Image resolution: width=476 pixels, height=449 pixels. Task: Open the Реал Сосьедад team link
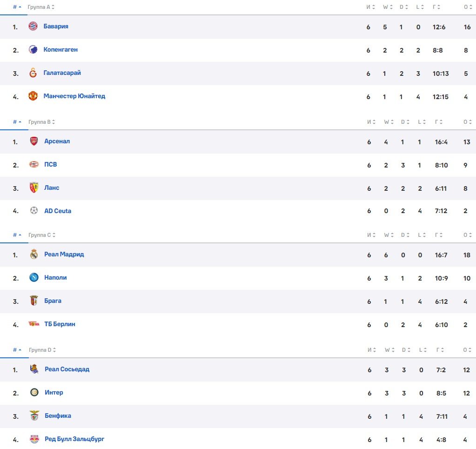click(x=67, y=369)
